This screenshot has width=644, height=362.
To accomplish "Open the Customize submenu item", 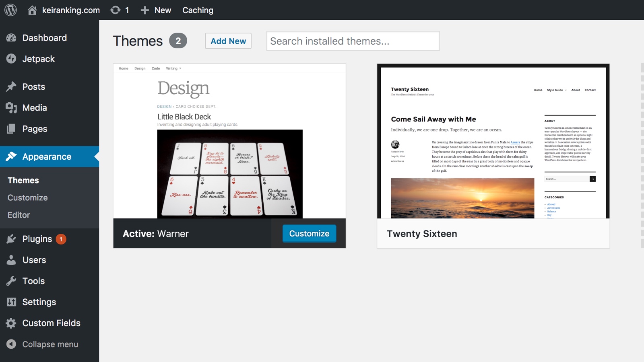I will [28, 197].
